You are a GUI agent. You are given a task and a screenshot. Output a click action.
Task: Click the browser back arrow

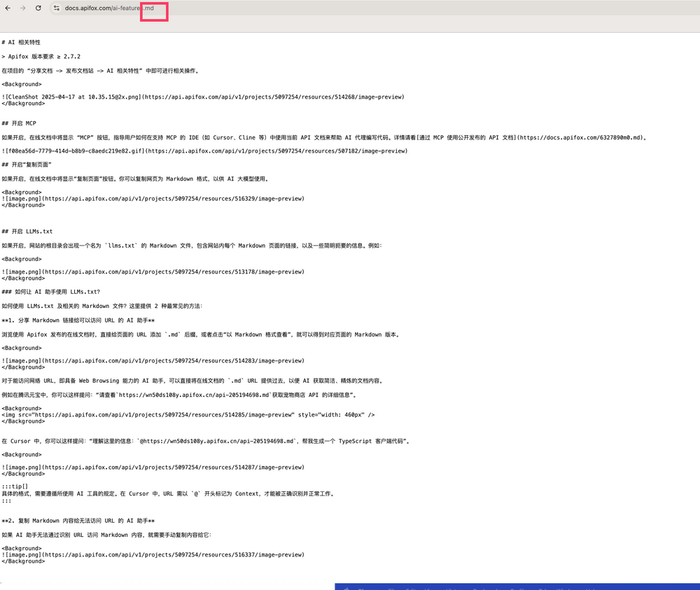8,8
